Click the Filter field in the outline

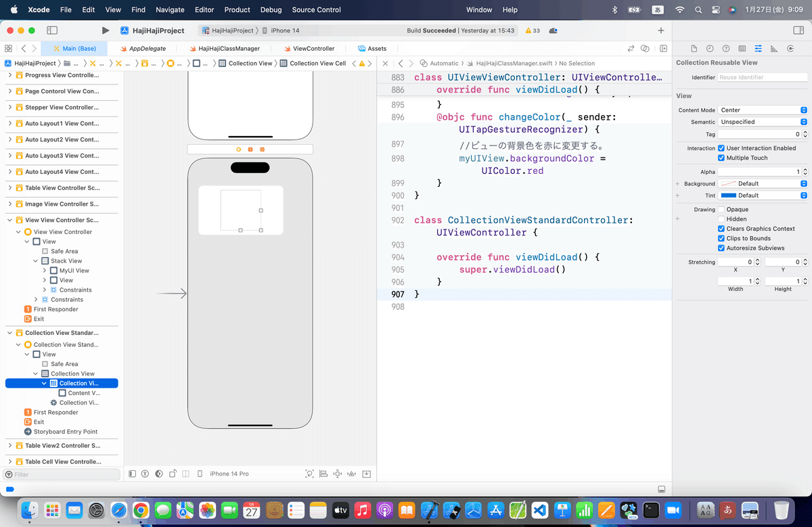click(62, 474)
